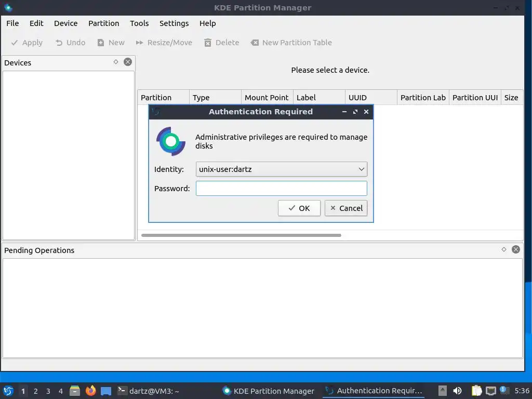Click the New partition toolbar button
Viewport: 532px width, 399px height.
point(111,43)
